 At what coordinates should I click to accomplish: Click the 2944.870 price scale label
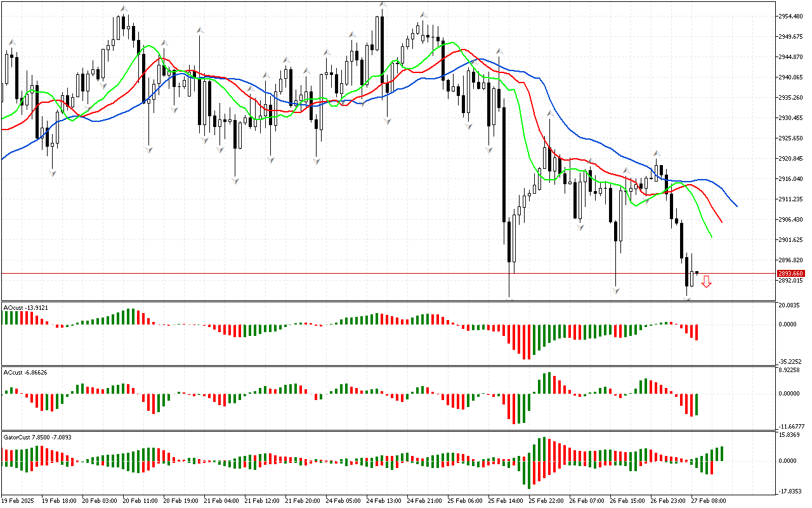[x=792, y=57]
